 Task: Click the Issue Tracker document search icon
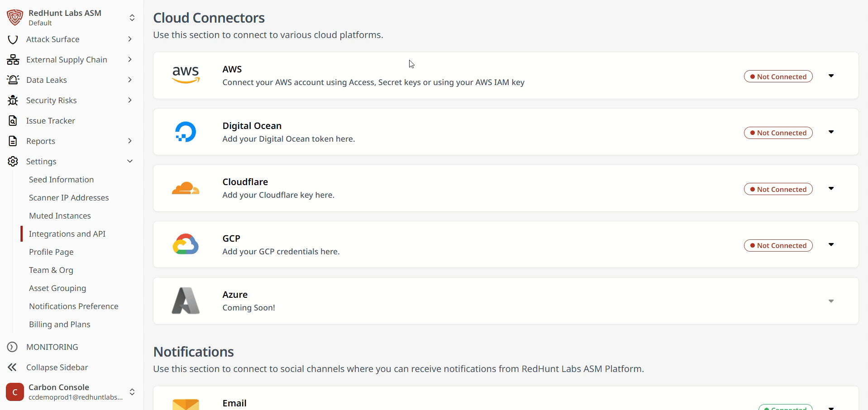coord(13,121)
